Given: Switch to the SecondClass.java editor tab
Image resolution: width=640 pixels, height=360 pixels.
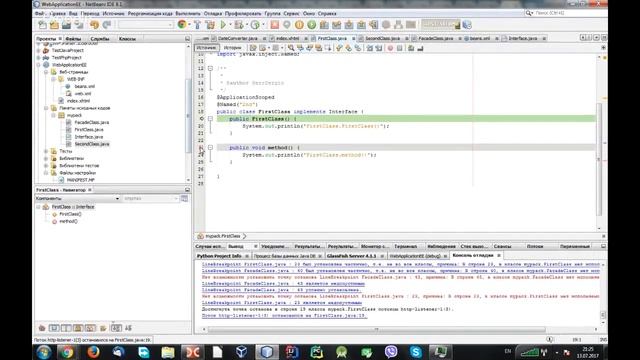Looking at the screenshot, I should pyautogui.click(x=382, y=38).
